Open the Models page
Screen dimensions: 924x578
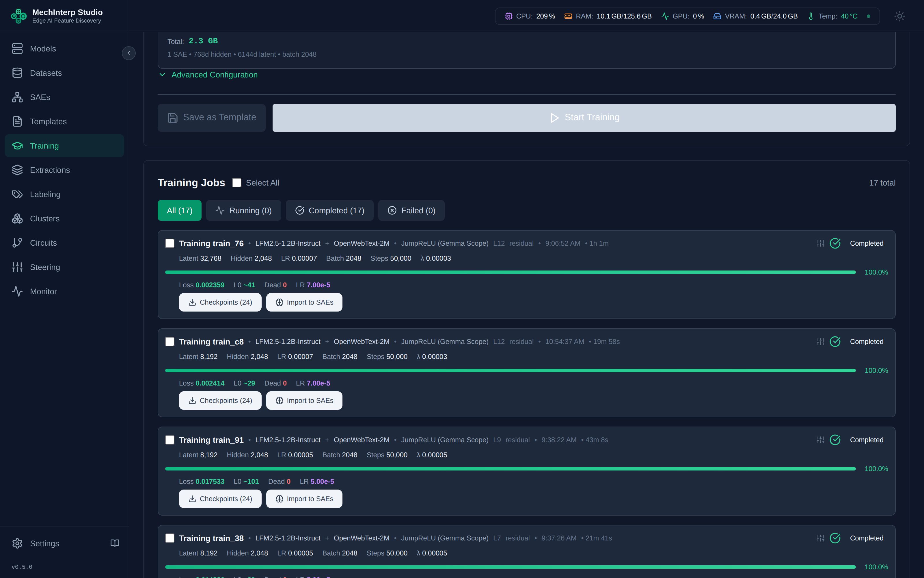click(64, 49)
